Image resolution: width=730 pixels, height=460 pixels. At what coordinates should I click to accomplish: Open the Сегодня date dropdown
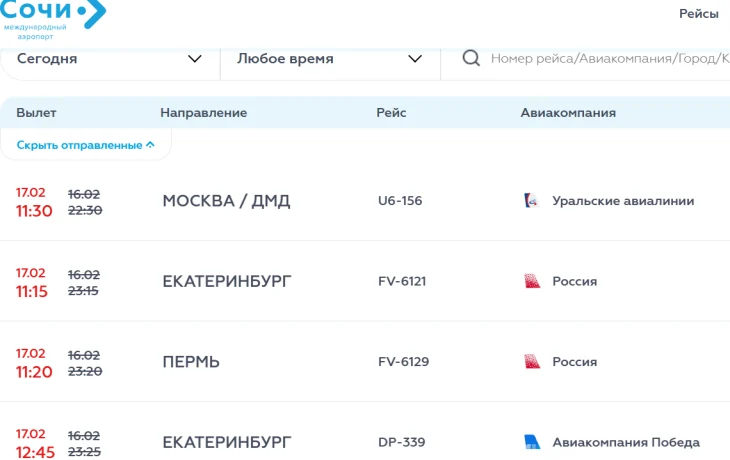pos(110,59)
